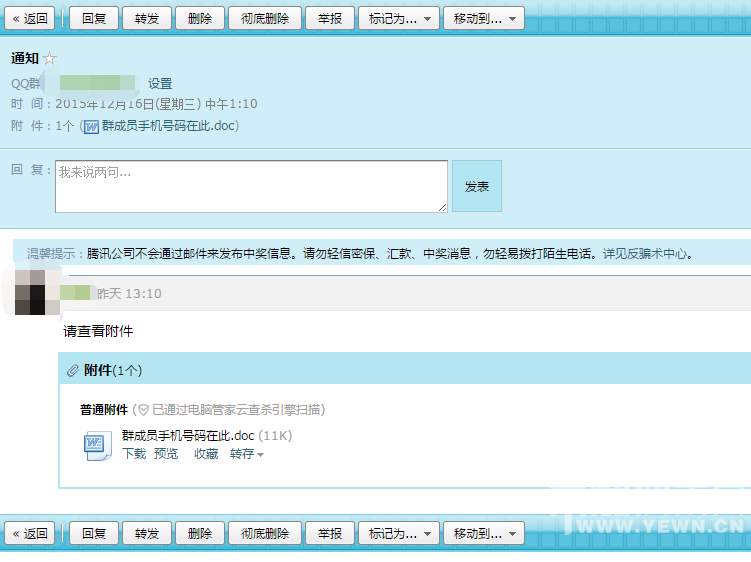Click top 彻底删除 button
This screenshot has height=562, width=751.
(265, 19)
